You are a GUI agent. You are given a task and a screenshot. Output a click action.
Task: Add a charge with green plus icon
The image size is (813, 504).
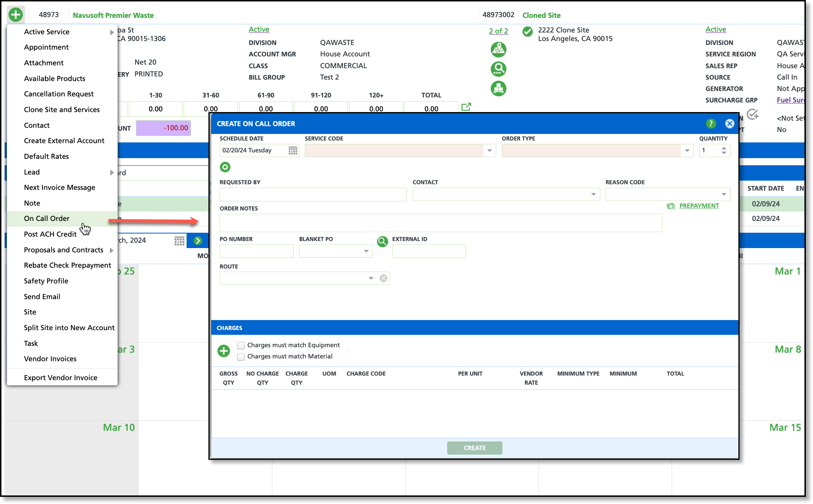coord(224,351)
